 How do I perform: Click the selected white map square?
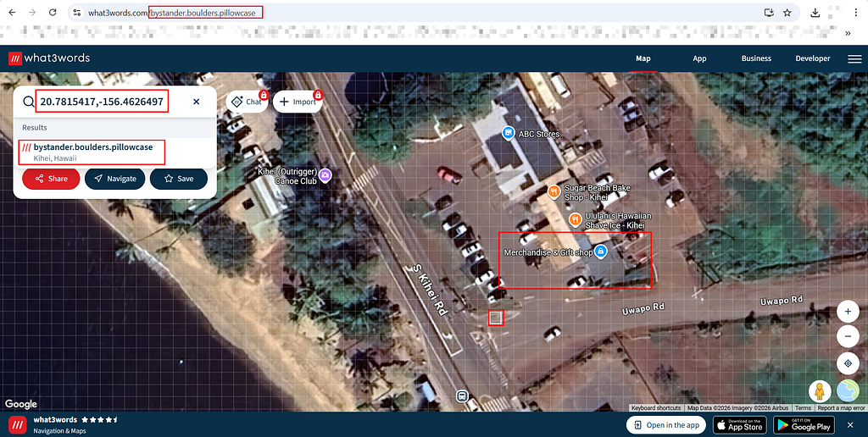point(496,318)
